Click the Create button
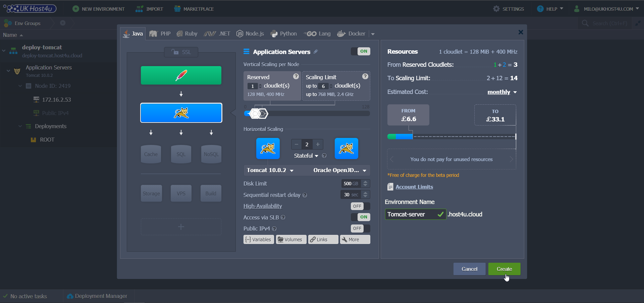This screenshot has height=303, width=644. tap(504, 269)
